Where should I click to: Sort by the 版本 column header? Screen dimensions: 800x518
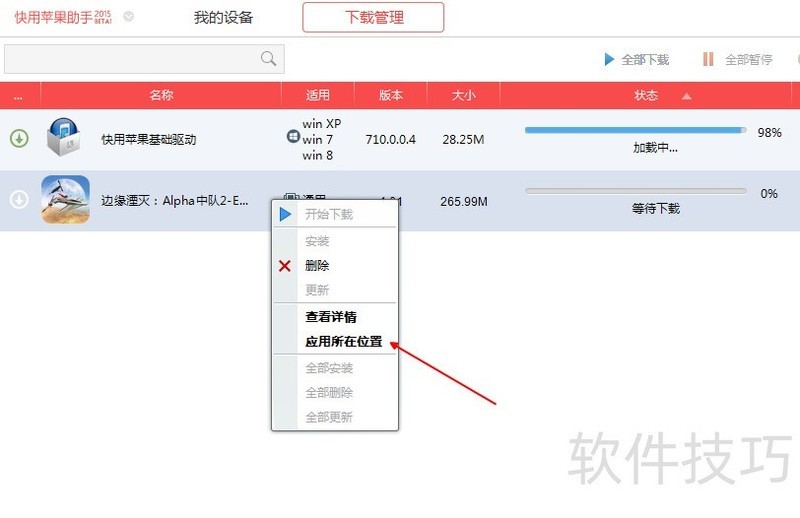pyautogui.click(x=391, y=95)
